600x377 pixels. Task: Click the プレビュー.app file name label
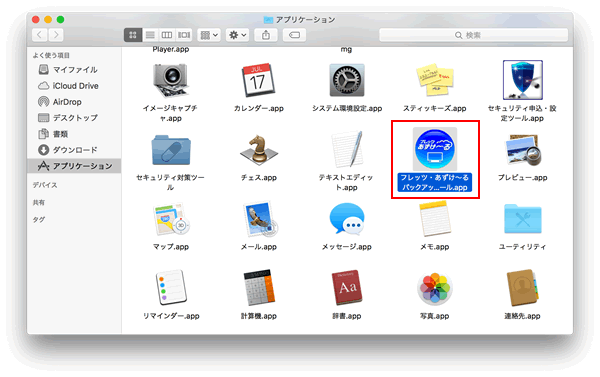[523, 178]
